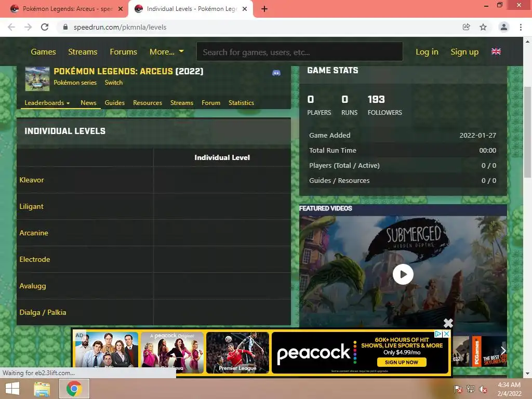The image size is (532, 399).
Task: Click the taskbar clock showing 4:34 AM
Action: point(509,389)
